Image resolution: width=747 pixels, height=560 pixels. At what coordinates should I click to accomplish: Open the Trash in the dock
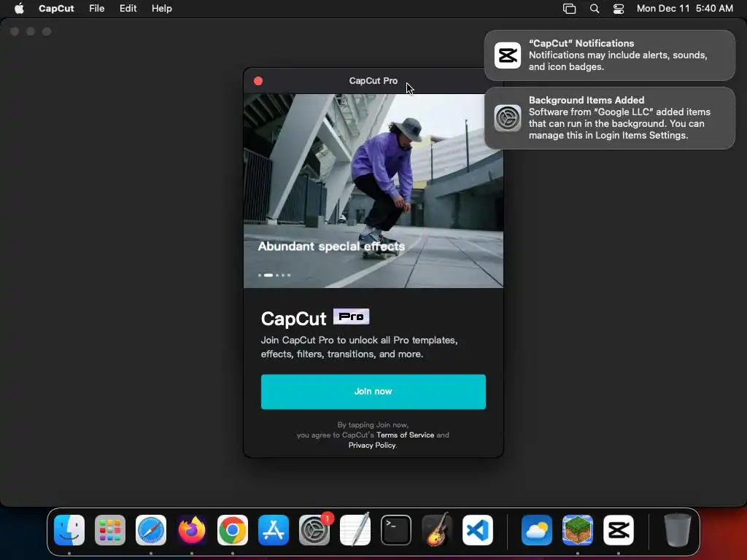click(678, 530)
